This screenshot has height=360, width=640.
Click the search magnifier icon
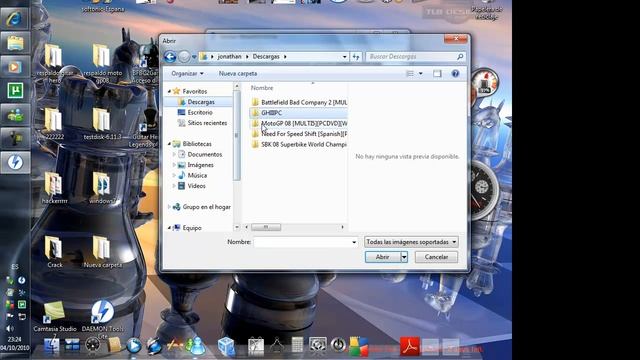[460, 57]
